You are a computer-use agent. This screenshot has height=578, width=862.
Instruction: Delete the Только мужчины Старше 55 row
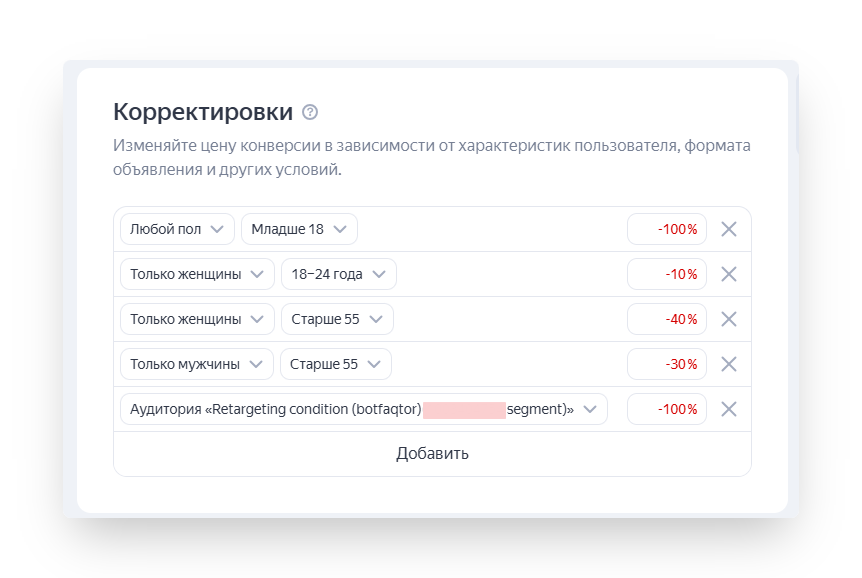[729, 364]
